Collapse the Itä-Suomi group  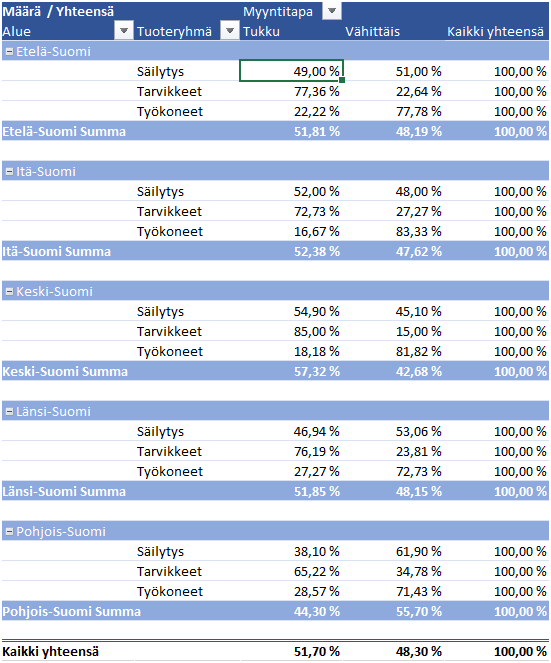coord(9,172)
